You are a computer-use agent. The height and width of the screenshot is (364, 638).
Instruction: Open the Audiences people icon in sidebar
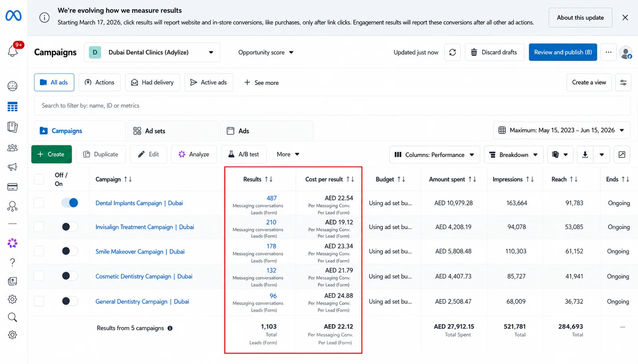click(x=13, y=148)
